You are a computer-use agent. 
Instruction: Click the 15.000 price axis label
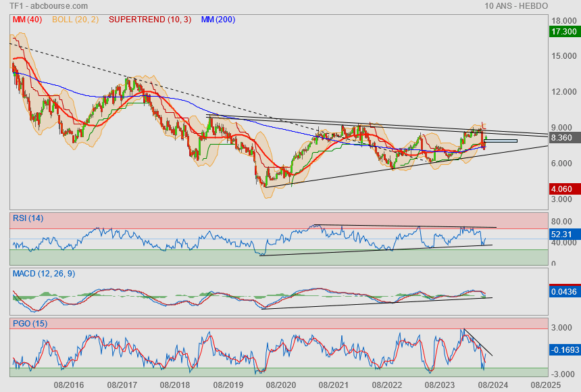(564, 56)
